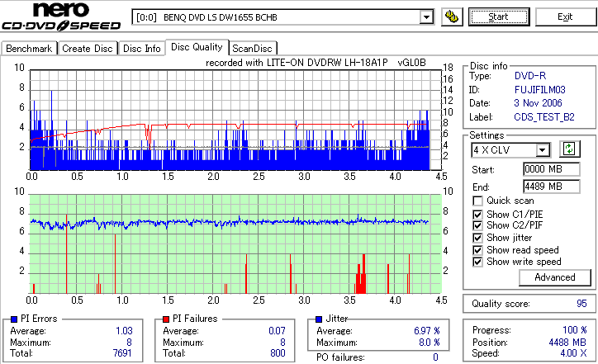Image resolution: width=598 pixels, height=364 pixels.
Task: Toggle Show jitter checkbox
Action: (x=477, y=238)
